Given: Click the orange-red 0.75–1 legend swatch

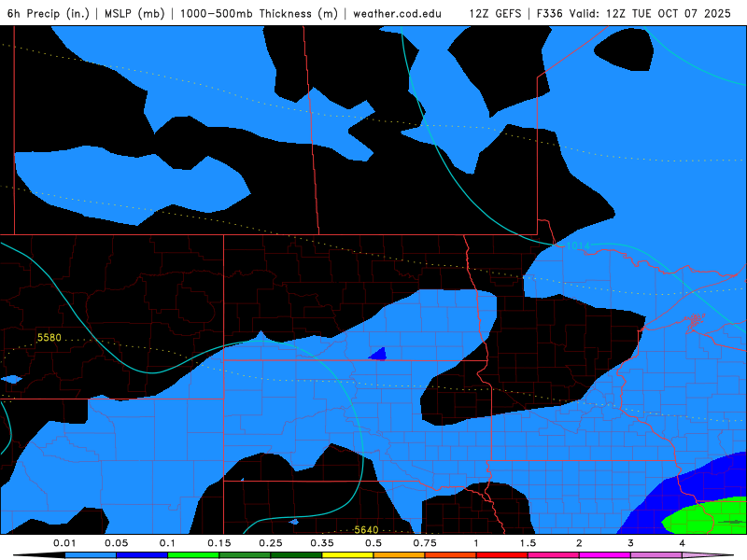Looking at the screenshot, I should [x=451, y=555].
